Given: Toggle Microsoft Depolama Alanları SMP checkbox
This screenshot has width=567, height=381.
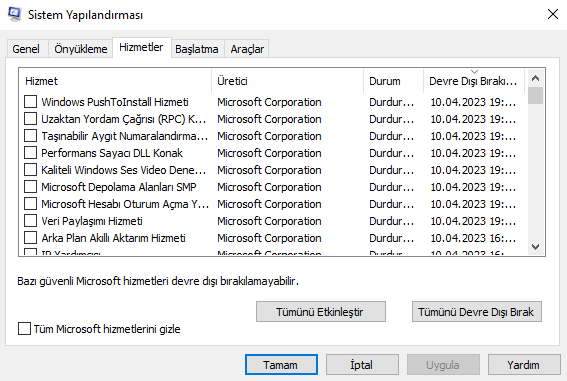Looking at the screenshot, I should 30,187.
